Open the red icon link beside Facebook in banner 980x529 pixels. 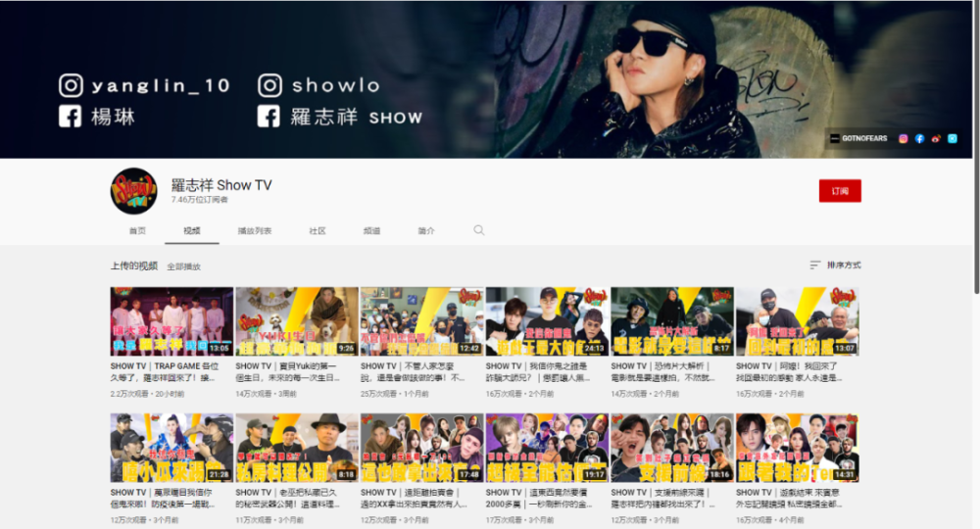936,139
